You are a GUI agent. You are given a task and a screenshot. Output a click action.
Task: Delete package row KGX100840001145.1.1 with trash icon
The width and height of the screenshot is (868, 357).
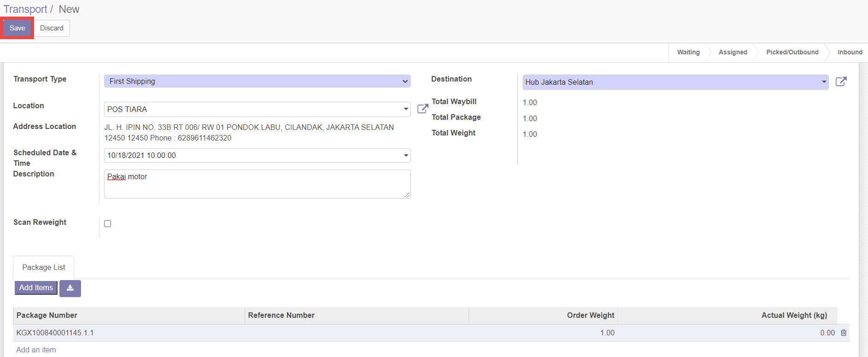click(844, 333)
